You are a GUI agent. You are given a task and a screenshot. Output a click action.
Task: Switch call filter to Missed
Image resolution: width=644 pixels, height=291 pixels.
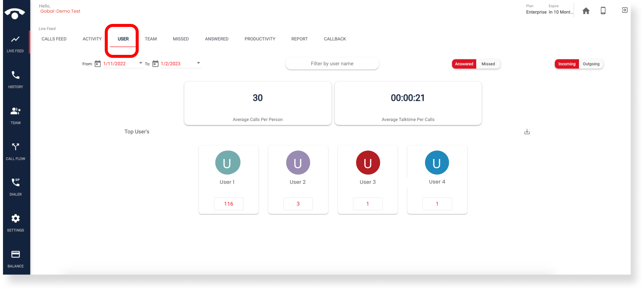[x=488, y=64]
